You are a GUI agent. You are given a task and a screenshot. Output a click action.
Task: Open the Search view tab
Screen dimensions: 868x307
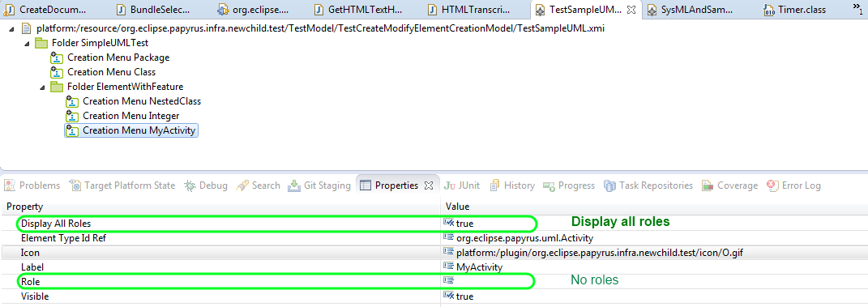click(259, 185)
